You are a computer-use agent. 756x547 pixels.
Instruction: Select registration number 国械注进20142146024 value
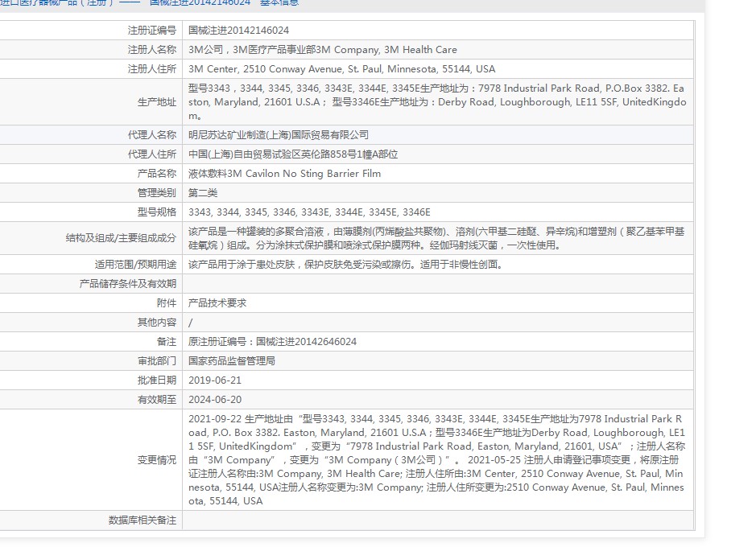click(x=238, y=31)
